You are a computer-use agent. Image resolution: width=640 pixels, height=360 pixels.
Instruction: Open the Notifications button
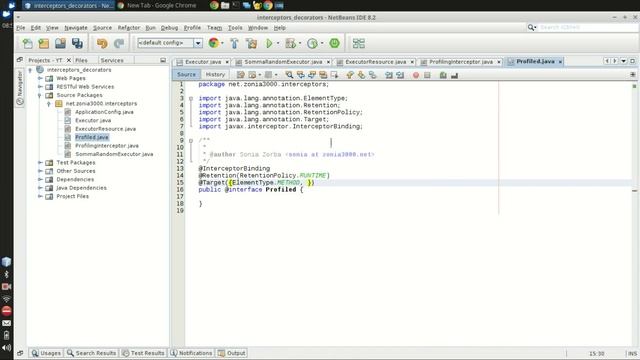(191, 353)
